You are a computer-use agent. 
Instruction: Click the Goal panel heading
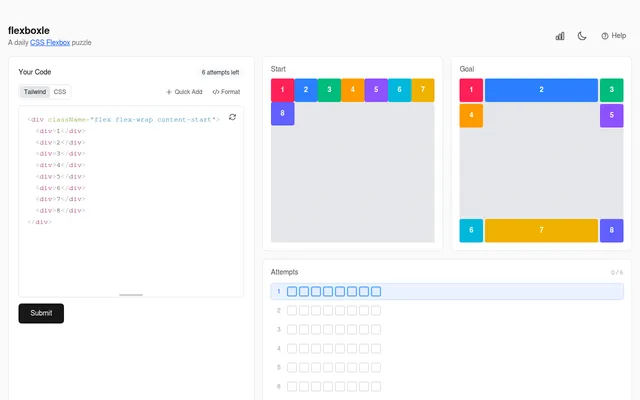pyautogui.click(x=467, y=69)
